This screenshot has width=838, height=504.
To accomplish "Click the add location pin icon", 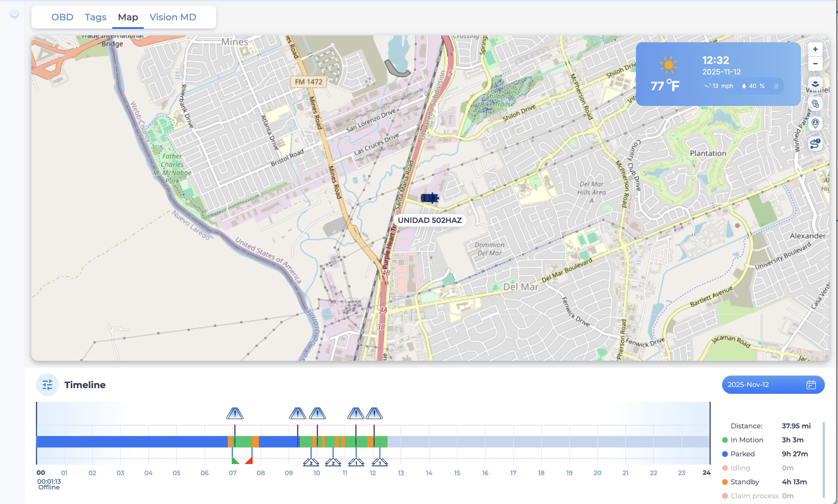I will click(x=815, y=104).
